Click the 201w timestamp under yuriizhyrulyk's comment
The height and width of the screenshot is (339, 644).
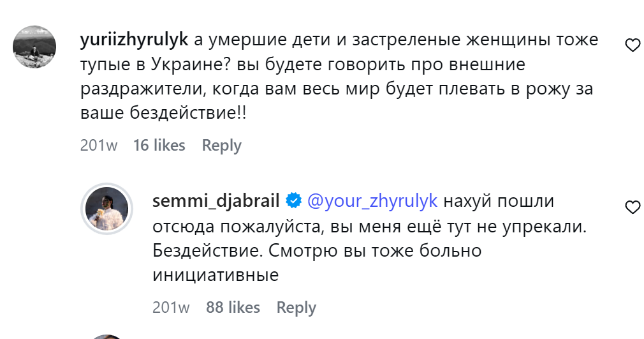click(x=99, y=146)
